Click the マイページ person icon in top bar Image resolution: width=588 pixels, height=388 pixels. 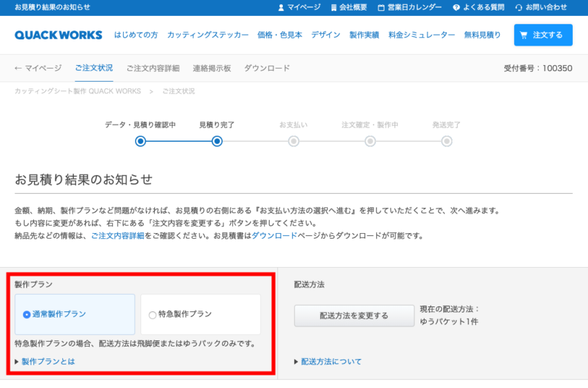(281, 8)
